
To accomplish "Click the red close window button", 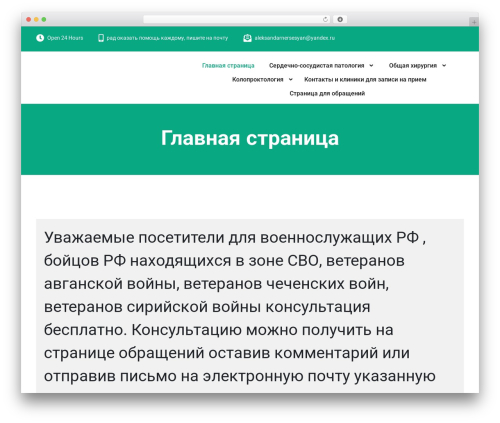I will click(29, 19).
